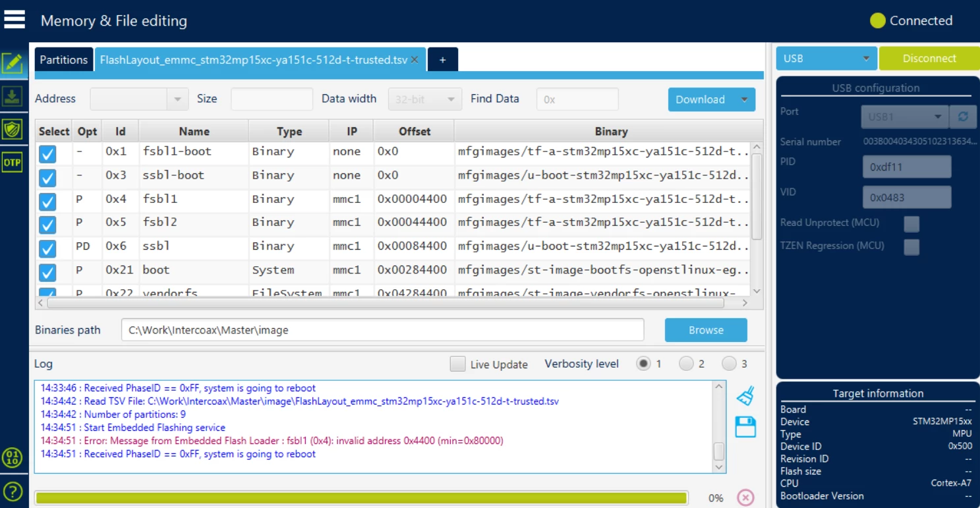980x508 pixels.
Task: Click the Find Data input field
Action: tap(577, 99)
